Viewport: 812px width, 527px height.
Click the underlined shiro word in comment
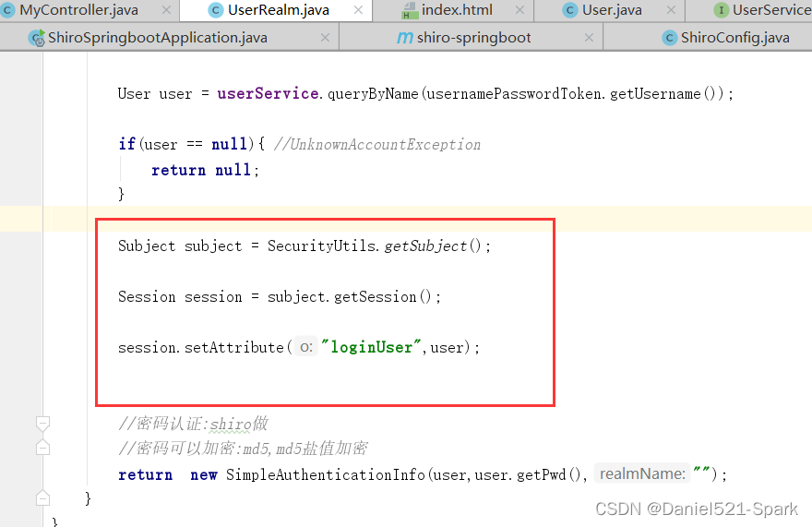231,424
